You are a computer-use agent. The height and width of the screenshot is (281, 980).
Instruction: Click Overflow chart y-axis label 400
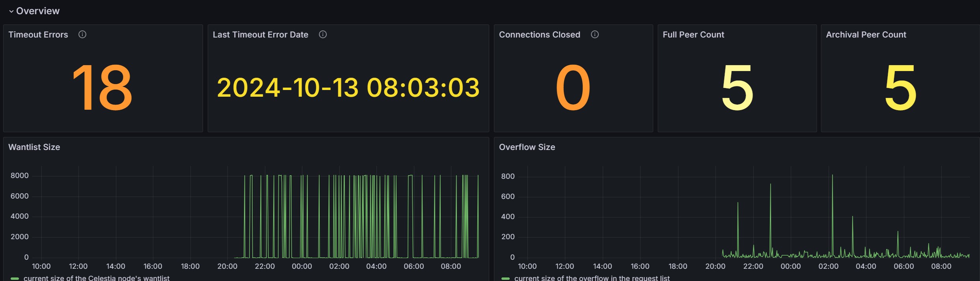[508, 217]
